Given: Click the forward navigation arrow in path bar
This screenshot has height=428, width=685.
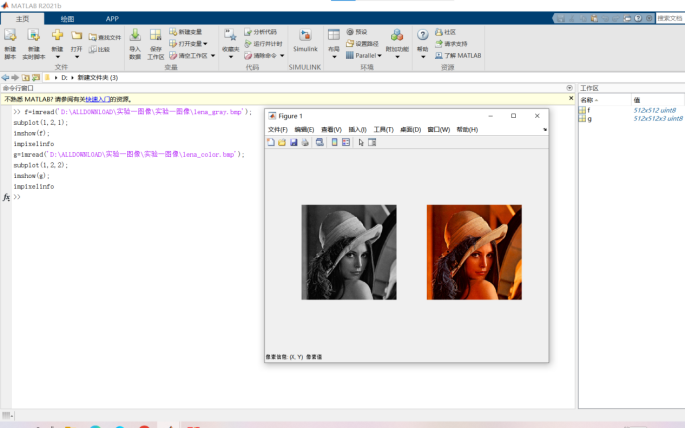Looking at the screenshot, I should pyautogui.click(x=15, y=78).
